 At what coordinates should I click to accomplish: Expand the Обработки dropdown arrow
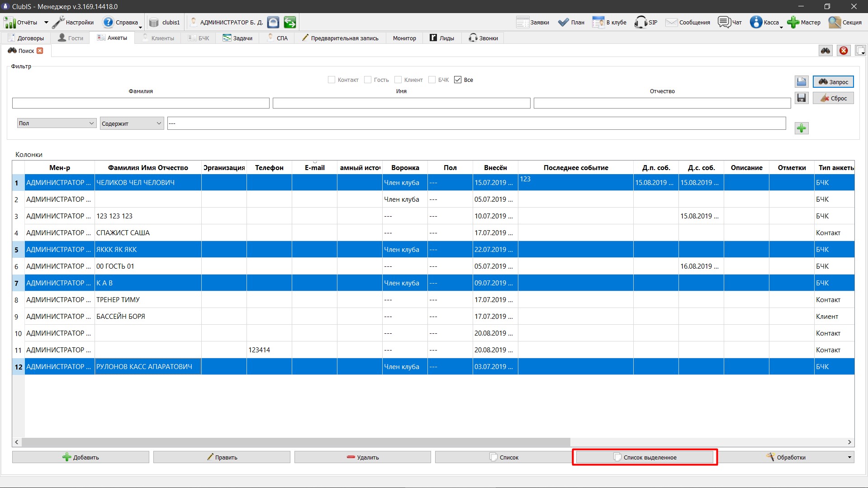[x=849, y=457]
